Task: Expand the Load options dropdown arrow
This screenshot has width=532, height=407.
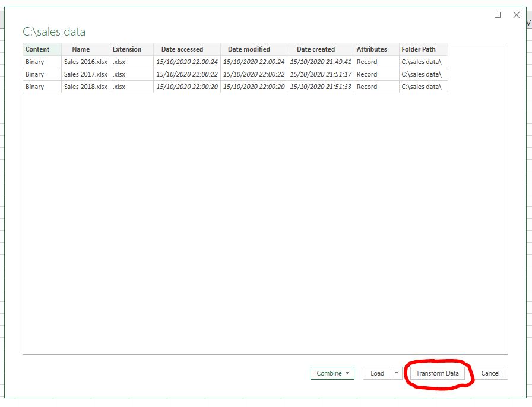Action: 397,373
